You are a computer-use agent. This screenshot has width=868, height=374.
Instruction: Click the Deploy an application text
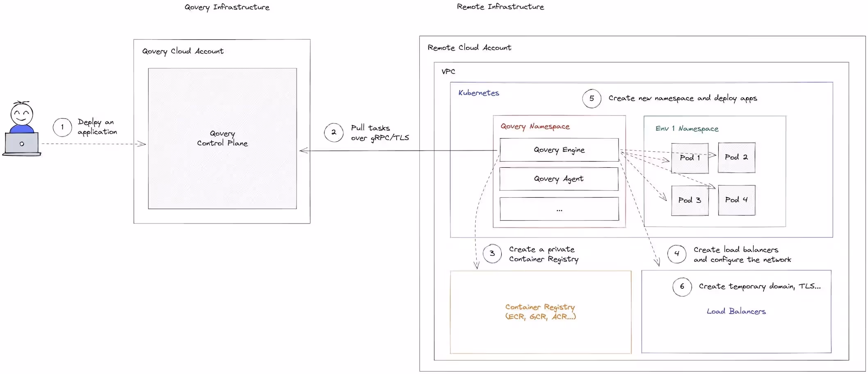(x=97, y=127)
